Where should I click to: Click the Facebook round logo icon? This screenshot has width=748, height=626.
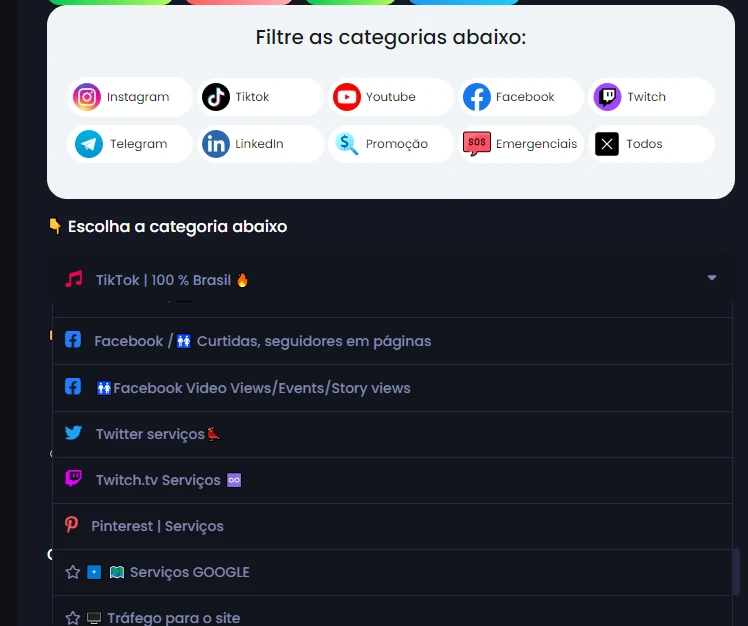pyautogui.click(x=477, y=97)
